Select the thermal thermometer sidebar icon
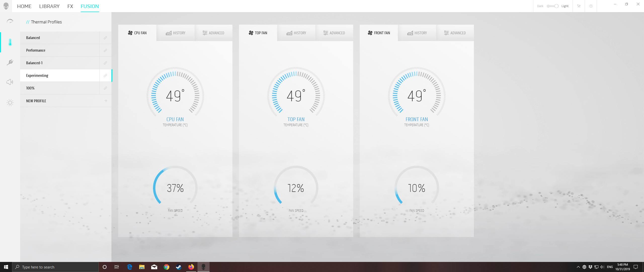The width and height of the screenshot is (644, 272). coord(10,42)
